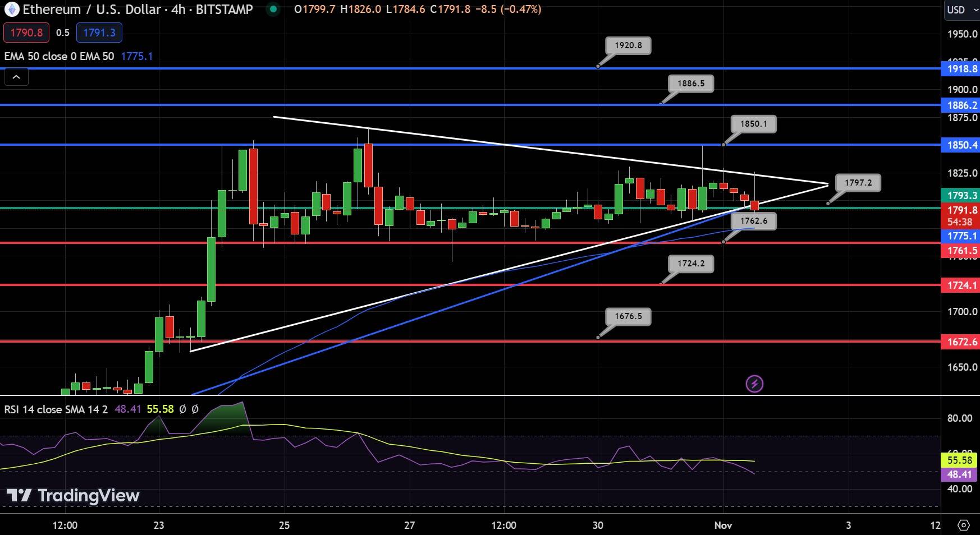Click the 1724.2 price callout label

[x=691, y=264]
